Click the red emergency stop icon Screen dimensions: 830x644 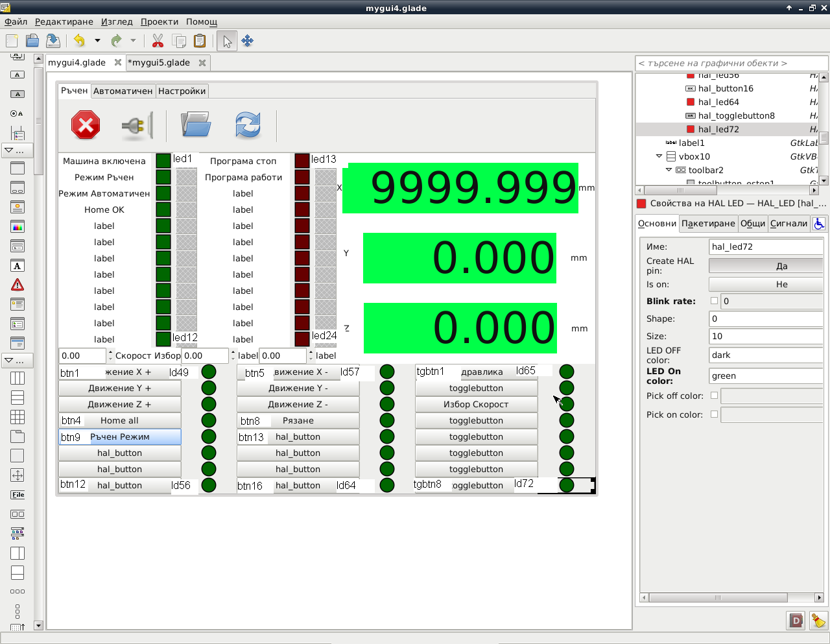pos(86,125)
